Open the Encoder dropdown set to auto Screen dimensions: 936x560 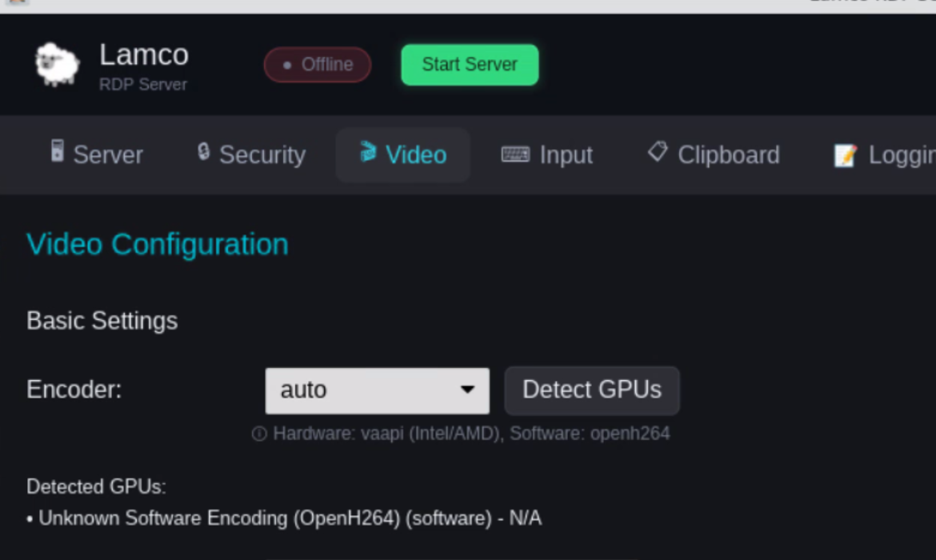pos(378,390)
